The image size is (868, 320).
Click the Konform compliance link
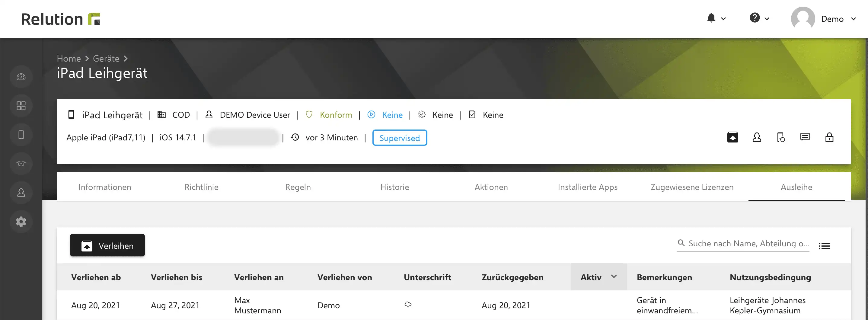[336, 115]
